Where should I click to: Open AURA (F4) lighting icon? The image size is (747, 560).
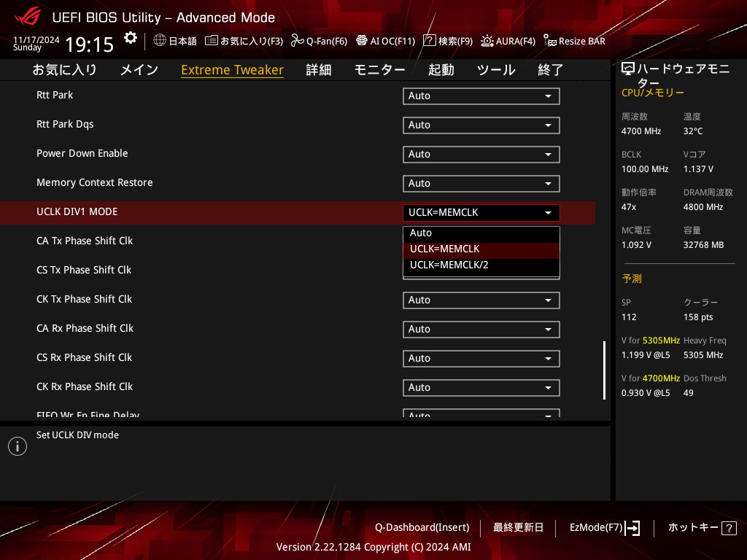487,41
